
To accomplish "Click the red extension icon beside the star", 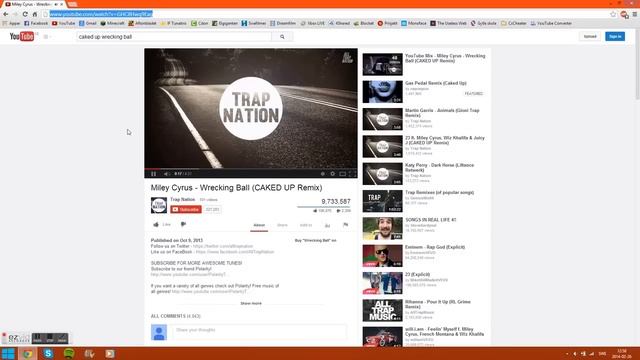I will click(x=624, y=15).
